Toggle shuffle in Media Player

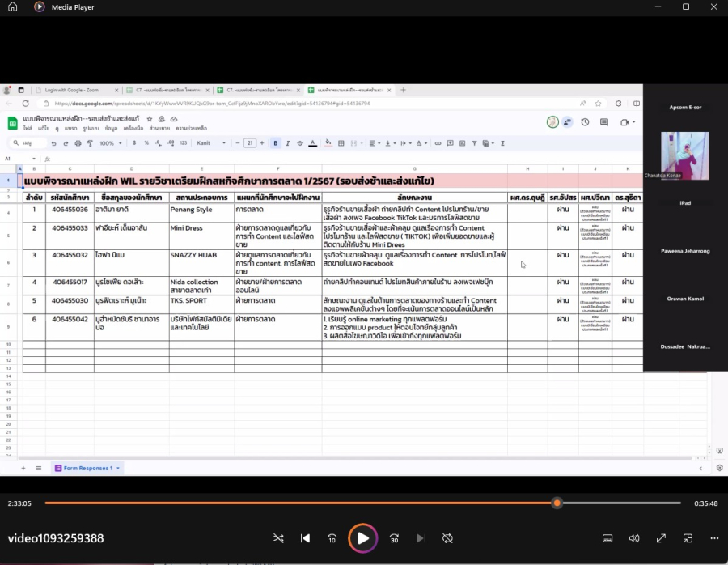point(278,538)
